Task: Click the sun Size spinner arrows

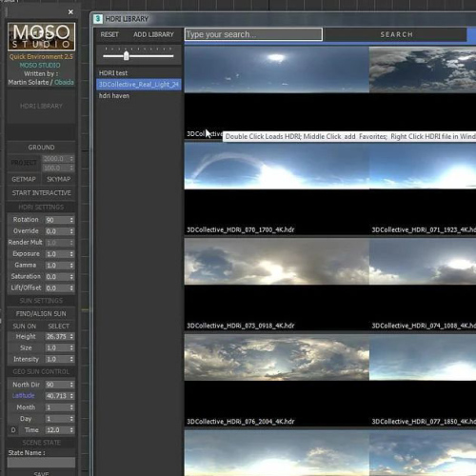Action: click(x=71, y=348)
